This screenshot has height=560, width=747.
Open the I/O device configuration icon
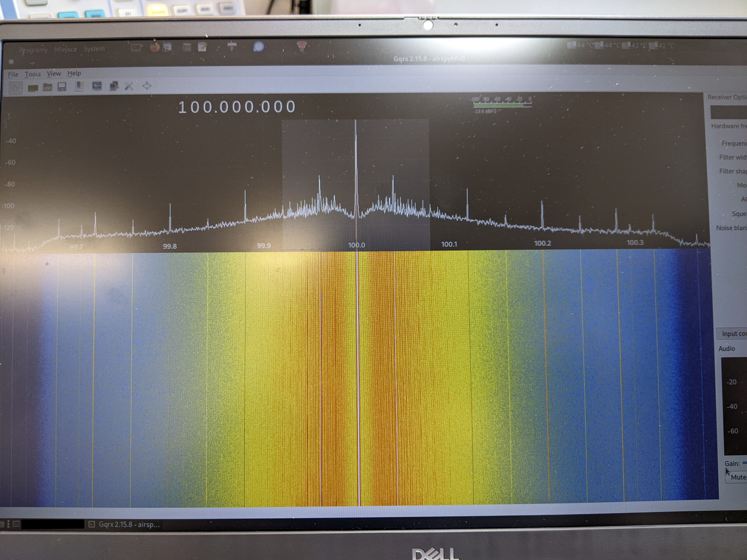tap(33, 88)
